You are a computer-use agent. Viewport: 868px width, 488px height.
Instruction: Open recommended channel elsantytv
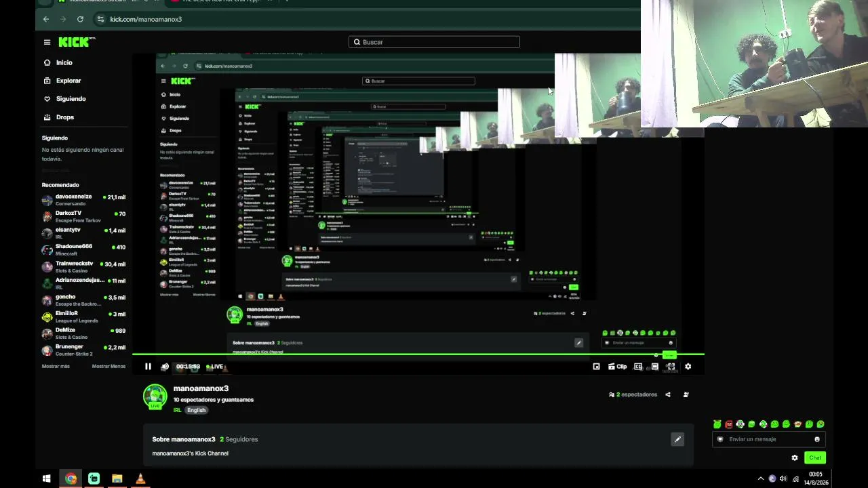click(83, 233)
